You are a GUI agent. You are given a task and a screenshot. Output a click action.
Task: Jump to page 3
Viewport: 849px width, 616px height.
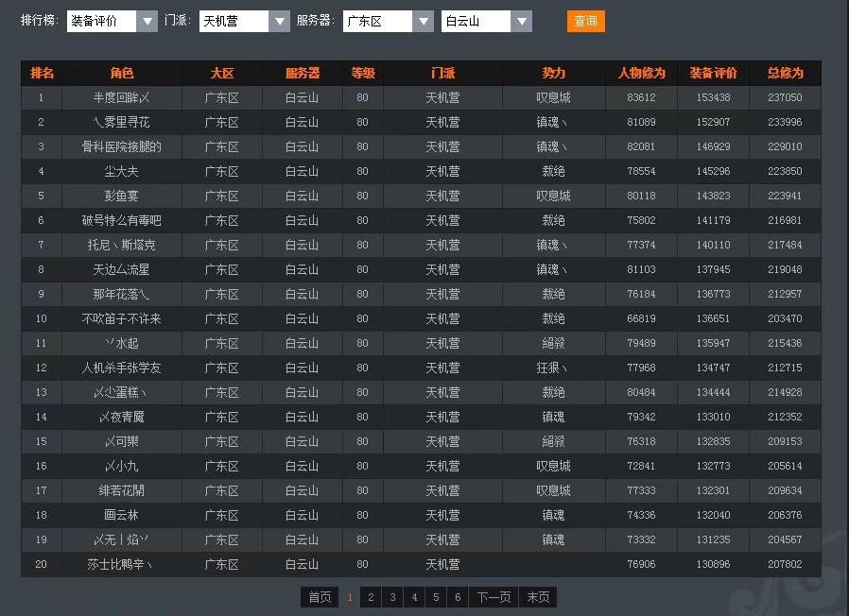[392, 597]
